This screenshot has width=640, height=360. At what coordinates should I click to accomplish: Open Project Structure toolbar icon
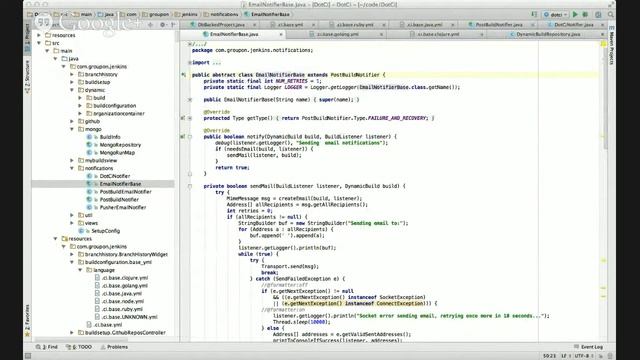pos(598,14)
